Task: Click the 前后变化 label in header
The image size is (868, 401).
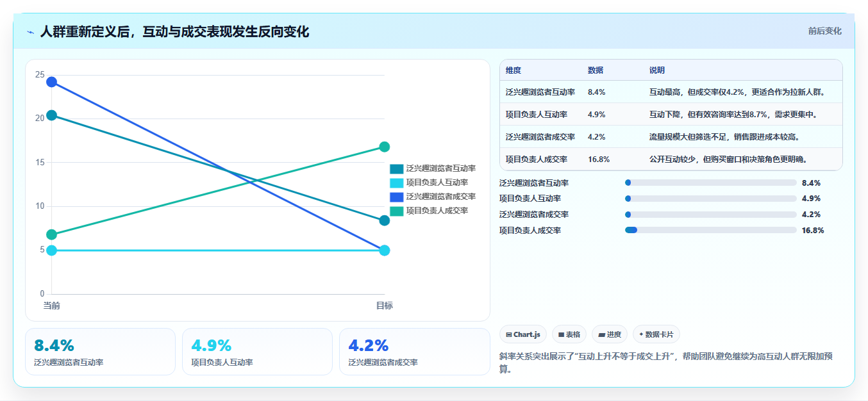Action: tap(825, 31)
